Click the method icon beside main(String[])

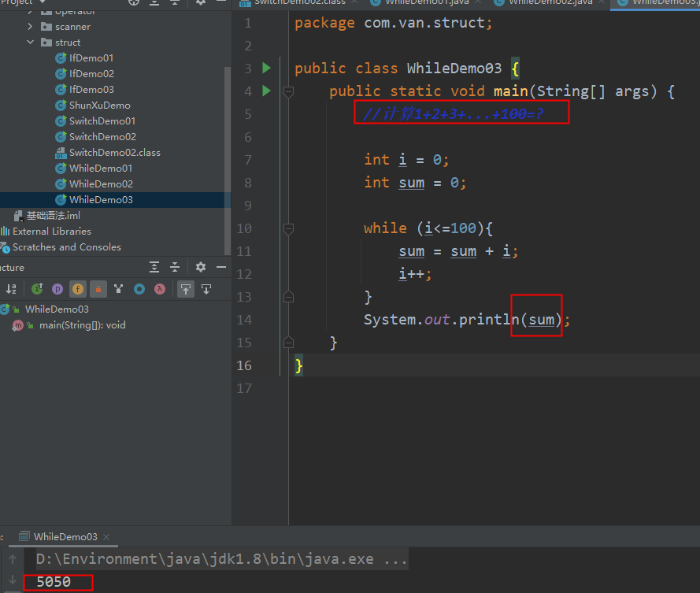(18, 325)
